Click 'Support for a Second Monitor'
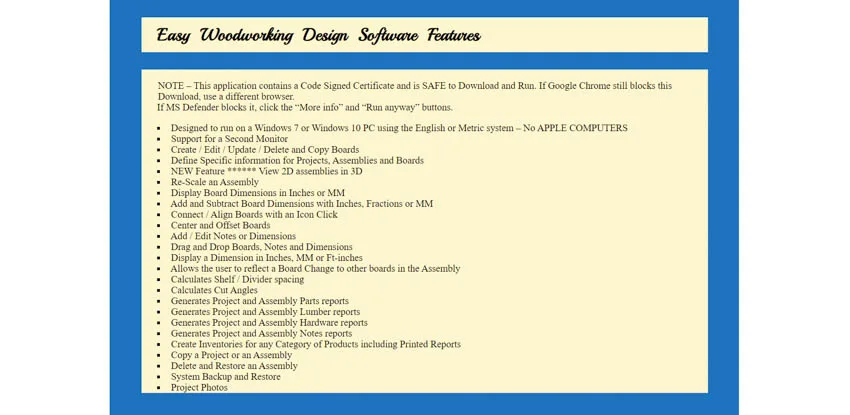This screenshot has width=850, height=415. 229,139
